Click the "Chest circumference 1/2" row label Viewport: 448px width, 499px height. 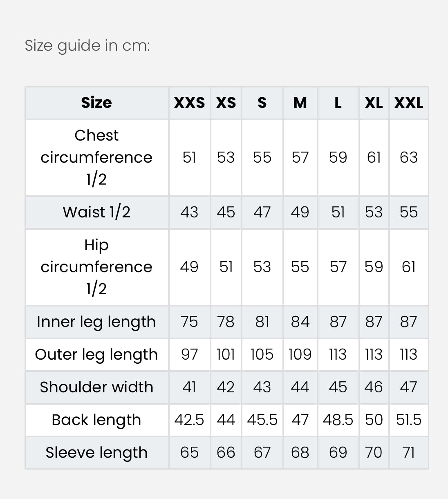tap(96, 157)
